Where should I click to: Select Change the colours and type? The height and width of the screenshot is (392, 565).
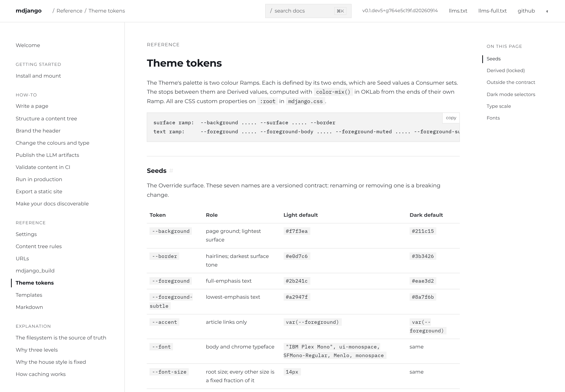[53, 143]
